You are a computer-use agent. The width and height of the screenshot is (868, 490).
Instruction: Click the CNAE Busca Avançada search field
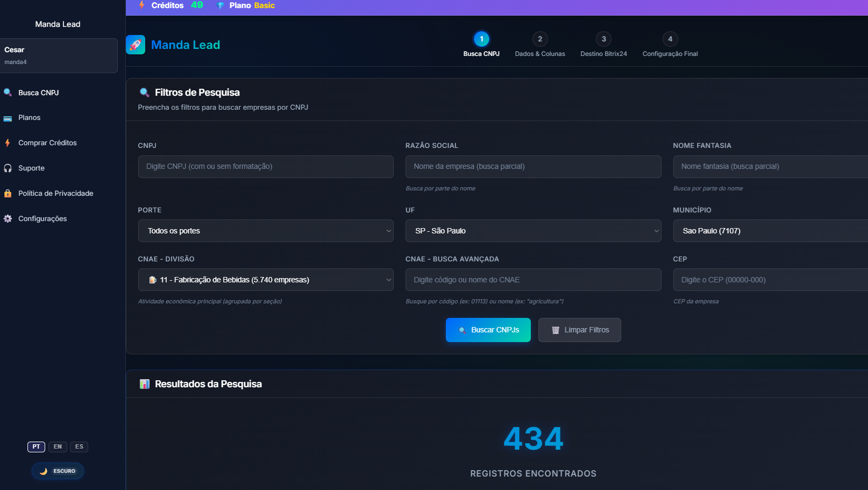533,280
